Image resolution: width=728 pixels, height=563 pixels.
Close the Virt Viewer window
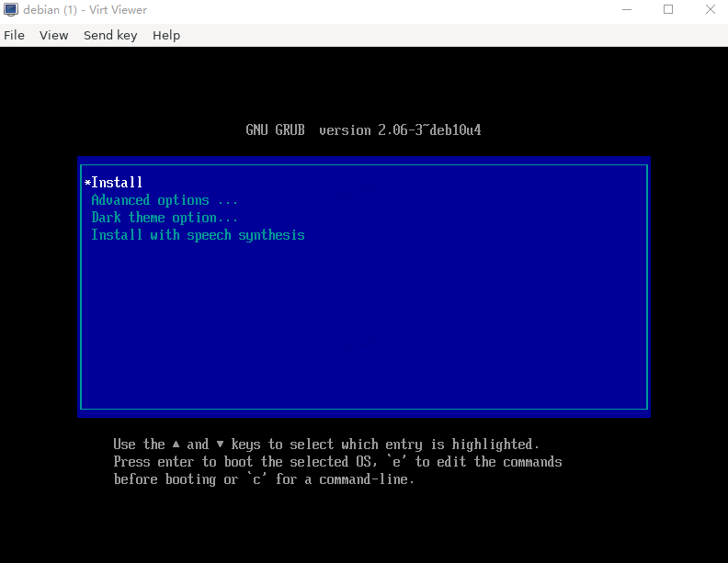click(x=710, y=10)
